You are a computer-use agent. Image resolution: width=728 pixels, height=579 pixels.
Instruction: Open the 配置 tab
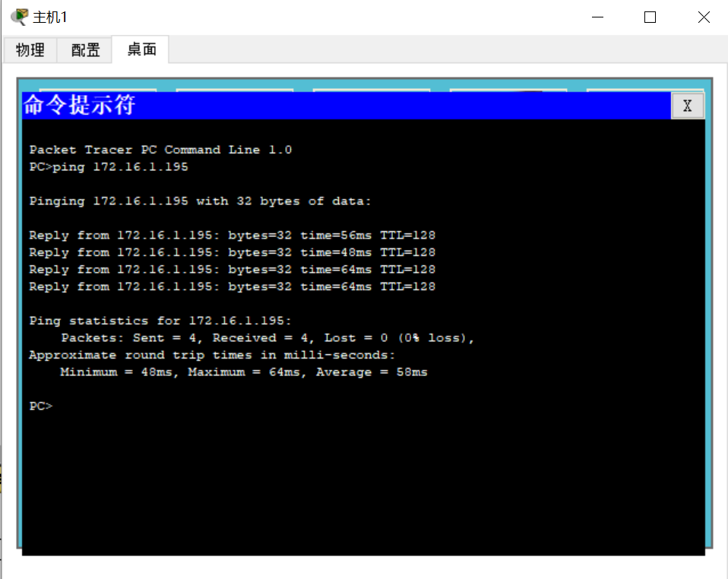85,49
